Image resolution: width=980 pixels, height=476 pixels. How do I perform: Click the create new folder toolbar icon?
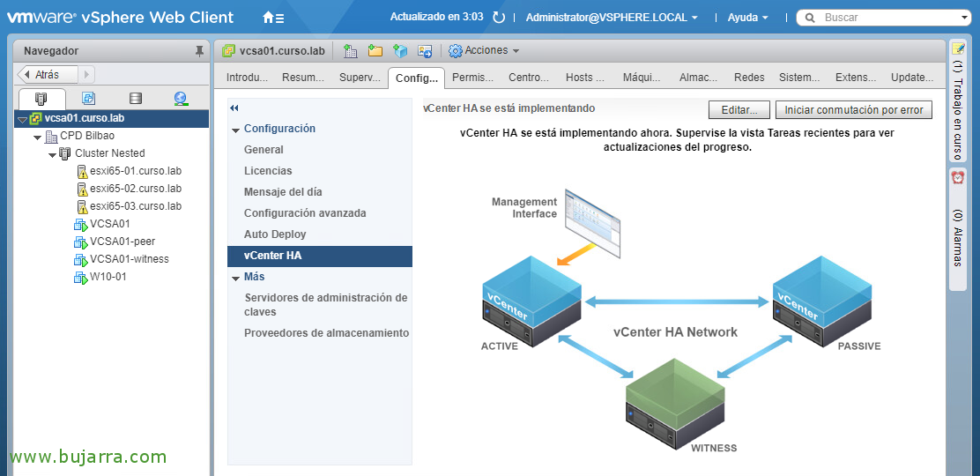coord(375,50)
